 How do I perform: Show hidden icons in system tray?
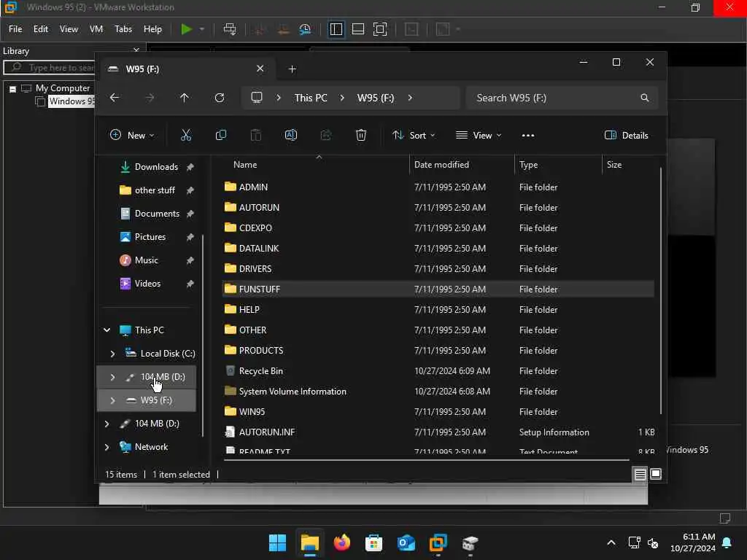pos(611,542)
